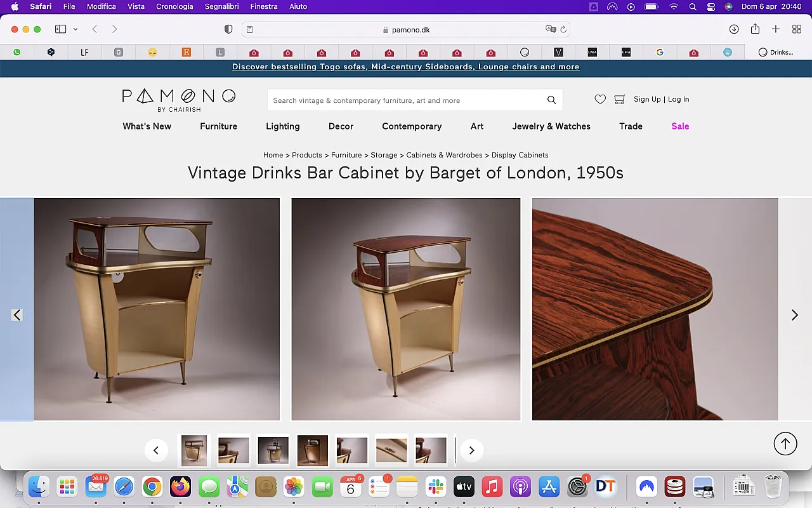This screenshot has width=812, height=508.
Task: Open Google Chrome from the Dock
Action: tap(152, 487)
